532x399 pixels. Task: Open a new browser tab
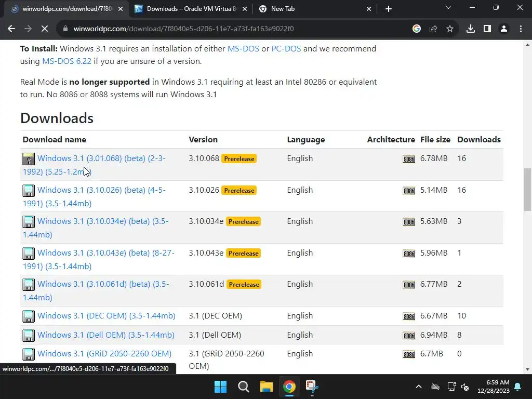tap(389, 9)
